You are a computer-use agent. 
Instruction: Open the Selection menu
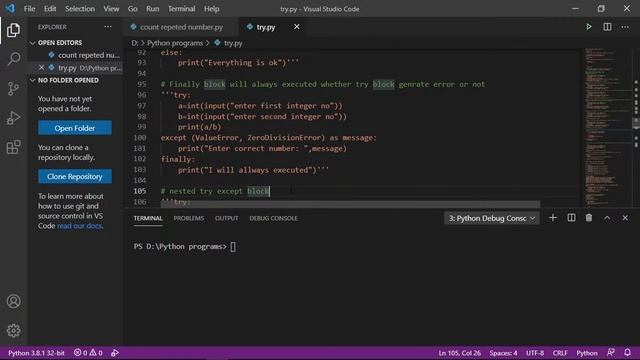[80, 9]
